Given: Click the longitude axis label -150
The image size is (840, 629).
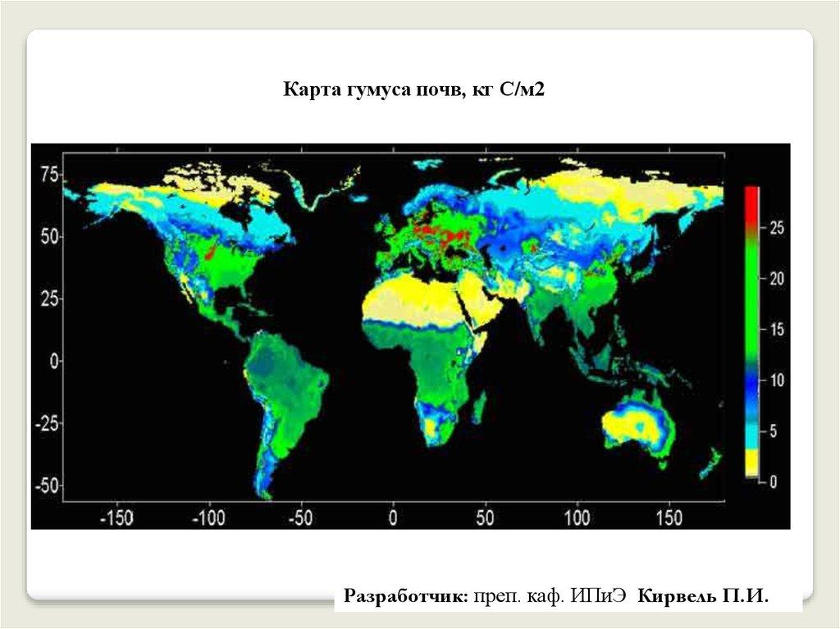Looking at the screenshot, I should [116, 517].
